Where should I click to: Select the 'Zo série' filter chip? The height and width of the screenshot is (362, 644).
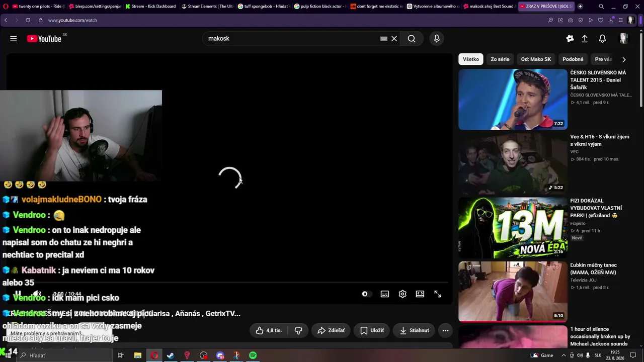500,59
